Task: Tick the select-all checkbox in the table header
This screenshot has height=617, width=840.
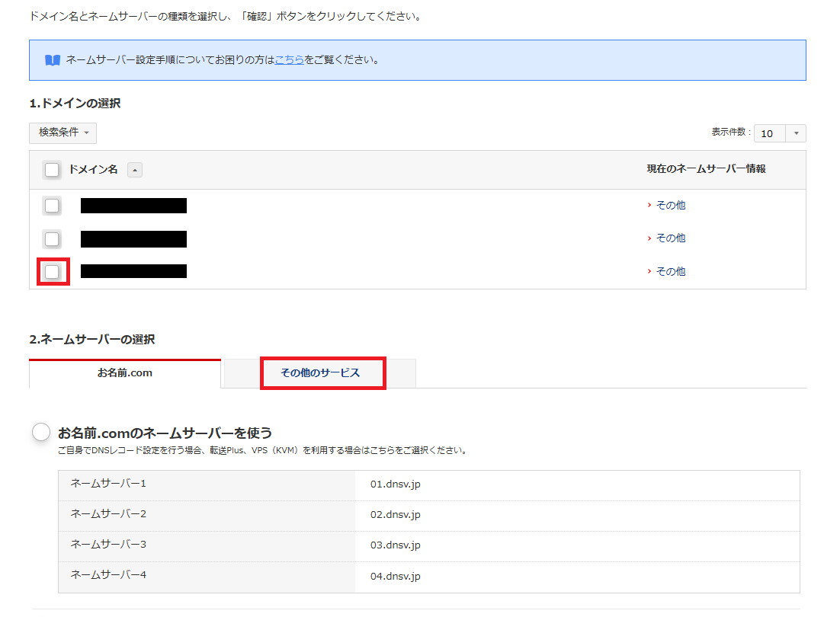Action: [52, 170]
